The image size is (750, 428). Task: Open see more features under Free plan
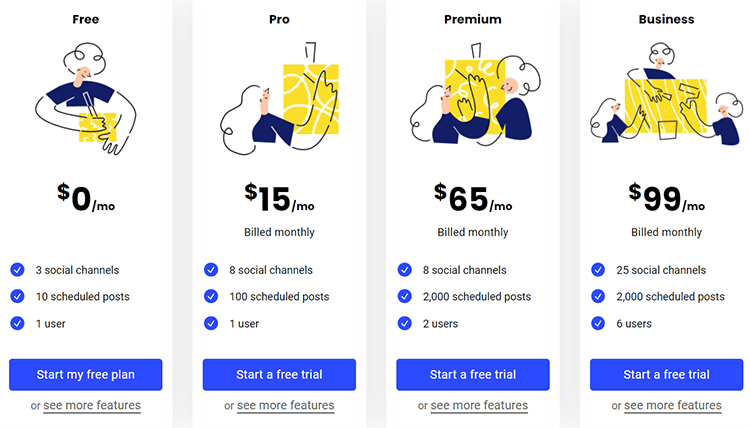[x=92, y=406]
